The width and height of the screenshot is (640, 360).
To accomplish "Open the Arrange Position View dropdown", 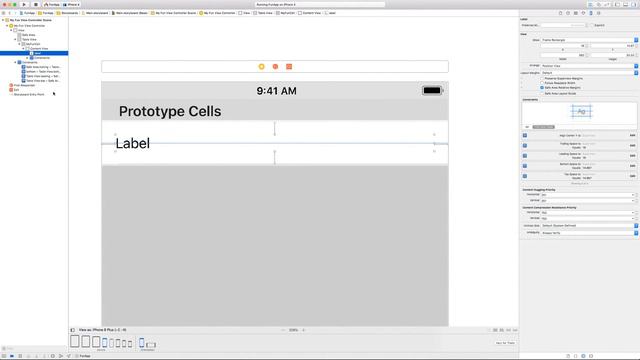I will point(589,66).
